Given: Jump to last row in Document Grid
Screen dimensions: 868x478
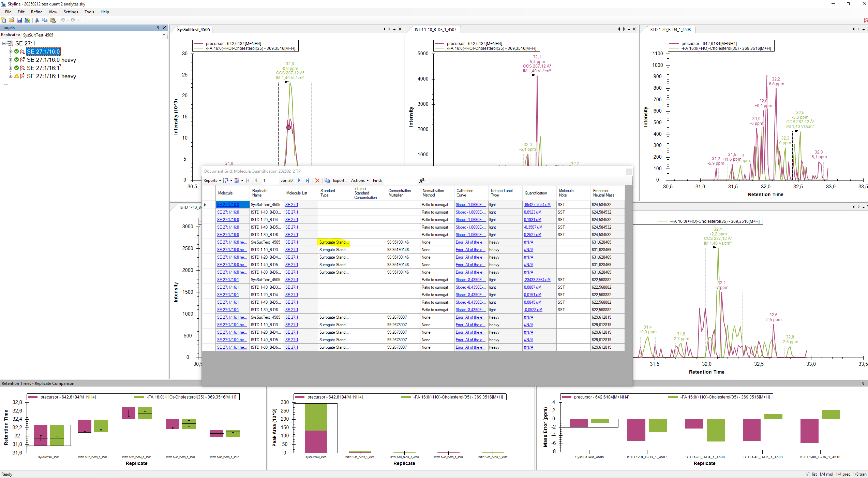Looking at the screenshot, I should click(x=308, y=180).
